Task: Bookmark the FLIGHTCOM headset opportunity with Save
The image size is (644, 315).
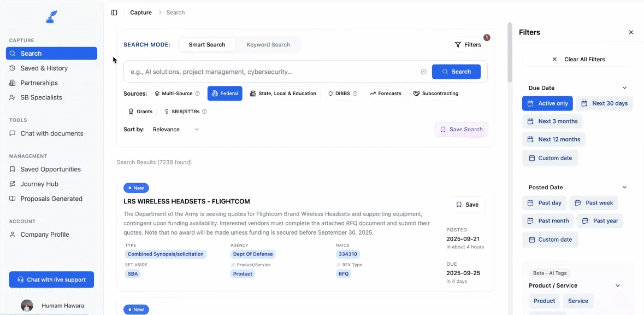Action: tap(467, 204)
